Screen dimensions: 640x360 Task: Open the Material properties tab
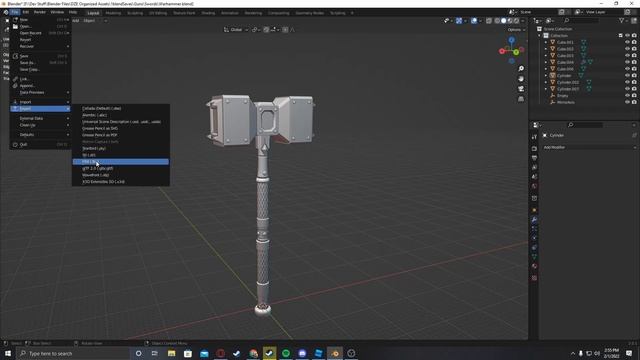(534, 267)
